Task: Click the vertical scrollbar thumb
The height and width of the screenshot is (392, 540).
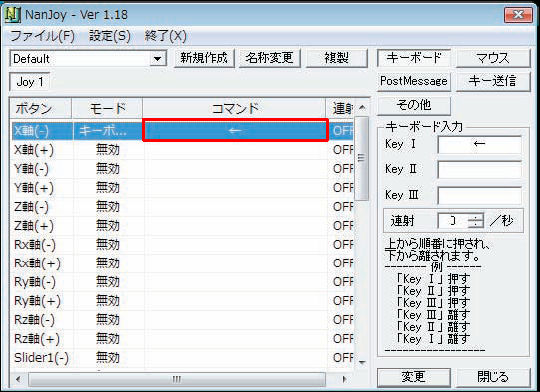Action: coord(361,158)
